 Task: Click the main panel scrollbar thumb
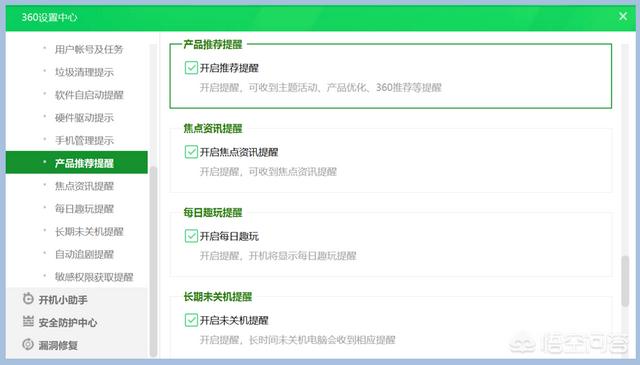[625, 281]
